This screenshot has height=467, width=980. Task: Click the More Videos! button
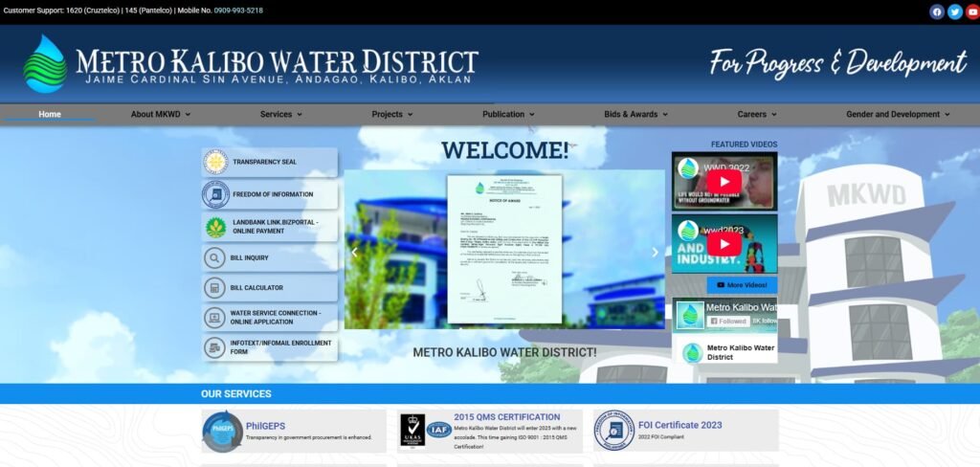(x=742, y=285)
